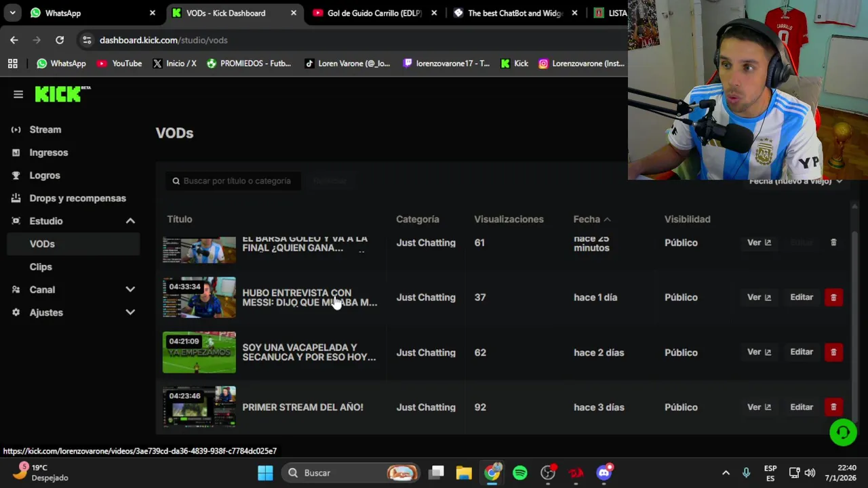The width and height of the screenshot is (868, 488).
Task: Open Drops y recompensas in sidebar
Action: click(77, 198)
